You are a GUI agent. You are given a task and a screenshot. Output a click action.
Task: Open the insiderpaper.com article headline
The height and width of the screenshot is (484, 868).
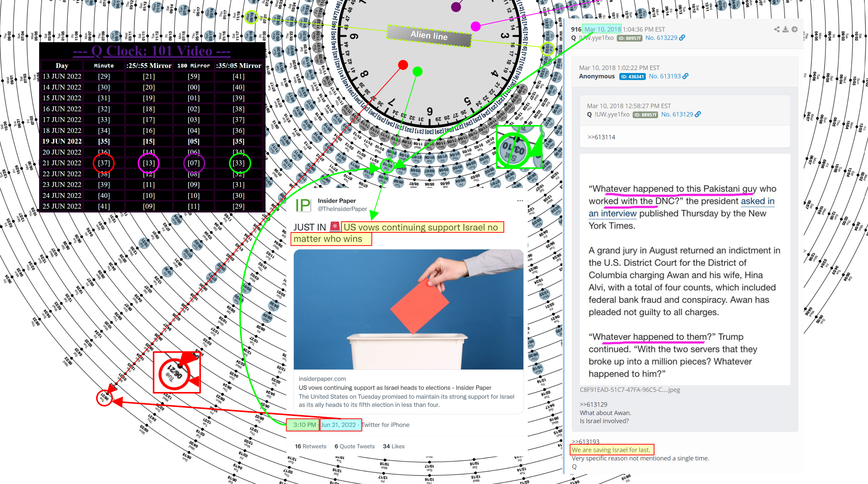pyautogui.click(x=395, y=388)
